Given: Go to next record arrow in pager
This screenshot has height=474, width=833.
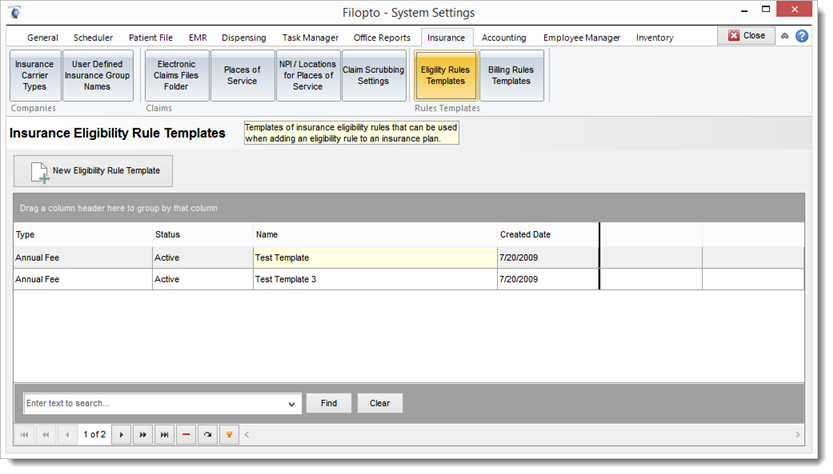Looking at the screenshot, I should point(121,435).
